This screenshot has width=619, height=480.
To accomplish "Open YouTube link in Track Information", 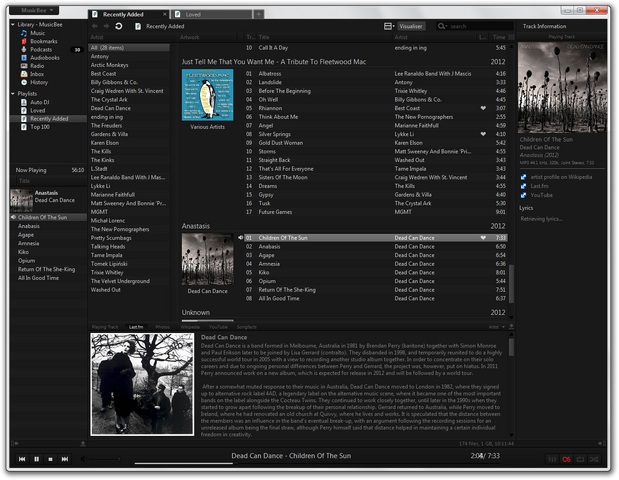I will pyautogui.click(x=541, y=195).
